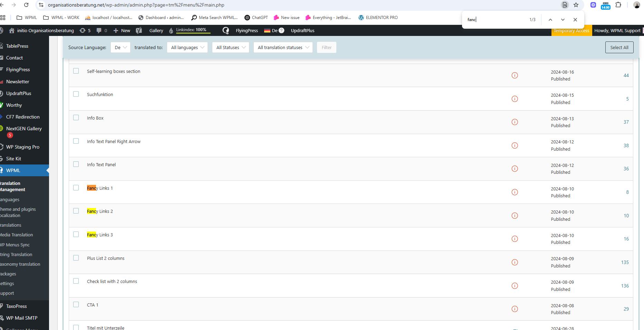Open the WPML - WORK bookmarks folder
This screenshot has height=330, width=644.
61,18
